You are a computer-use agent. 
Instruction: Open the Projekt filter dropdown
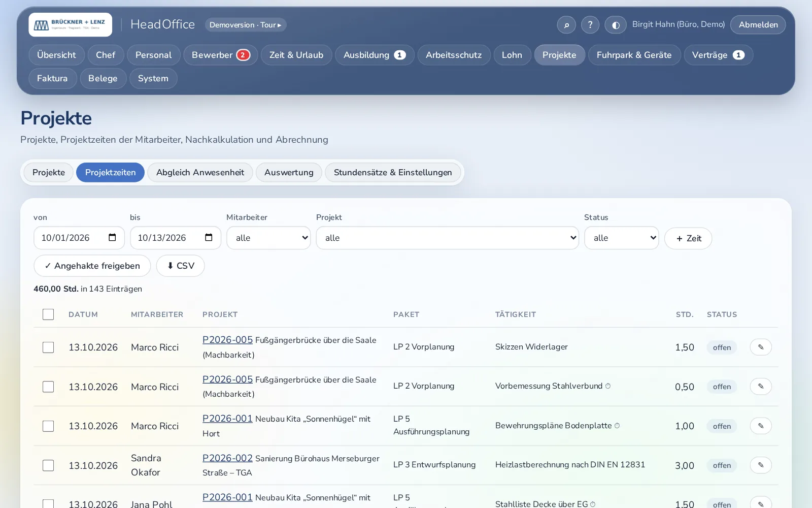[x=447, y=238]
